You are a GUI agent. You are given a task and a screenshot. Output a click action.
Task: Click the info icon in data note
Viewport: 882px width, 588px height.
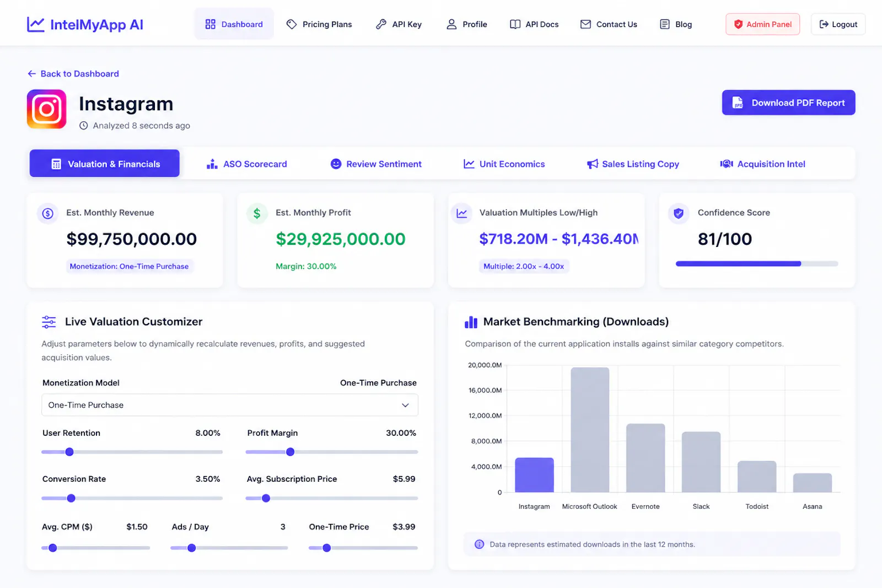480,544
